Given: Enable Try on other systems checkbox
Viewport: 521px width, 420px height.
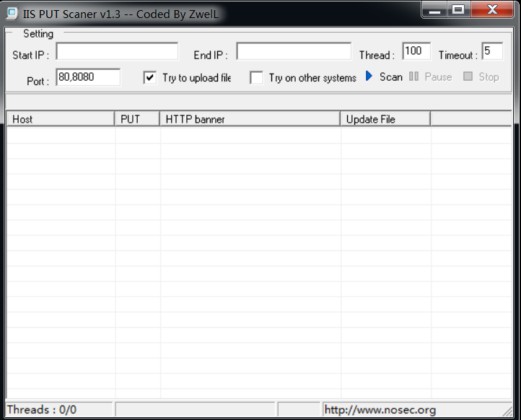Looking at the screenshot, I should tap(256, 78).
